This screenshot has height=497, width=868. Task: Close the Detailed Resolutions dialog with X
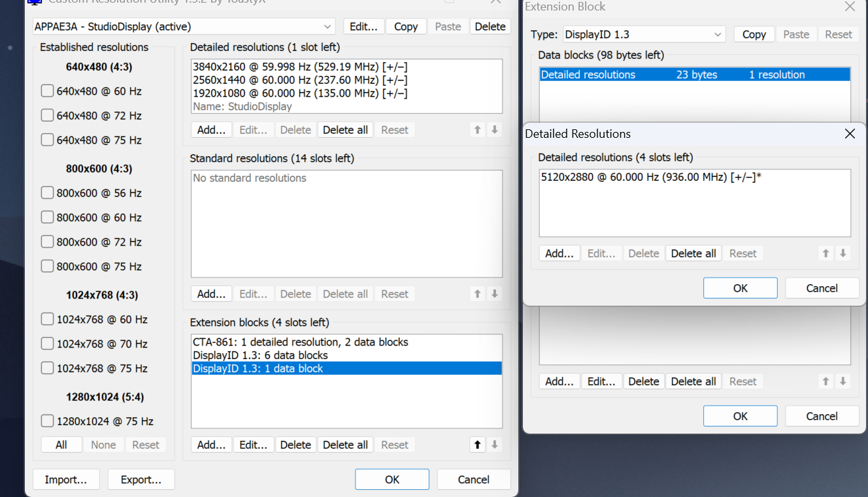[x=850, y=134]
